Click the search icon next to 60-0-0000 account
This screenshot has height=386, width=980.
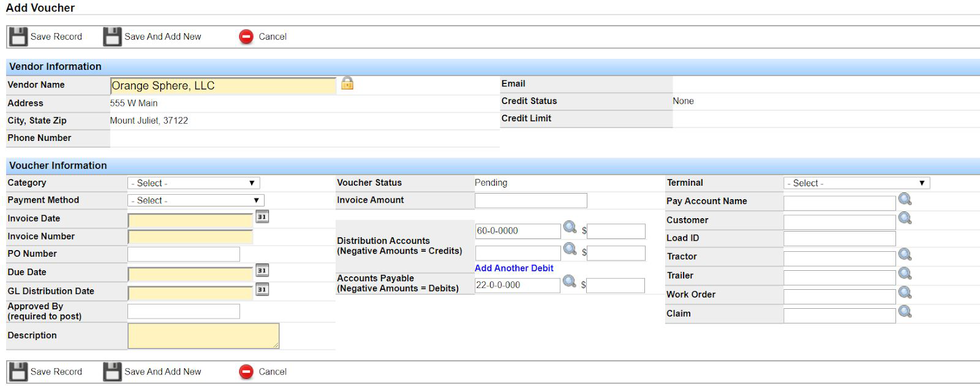570,227
